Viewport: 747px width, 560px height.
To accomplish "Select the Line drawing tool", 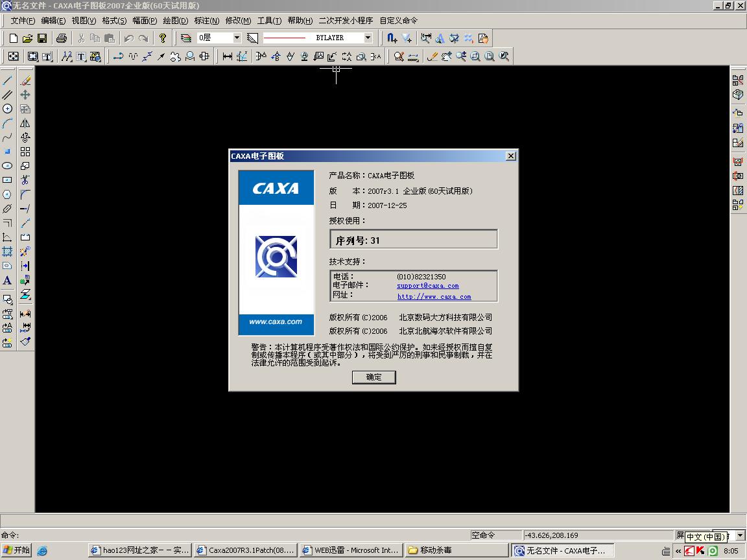I will click(x=8, y=80).
